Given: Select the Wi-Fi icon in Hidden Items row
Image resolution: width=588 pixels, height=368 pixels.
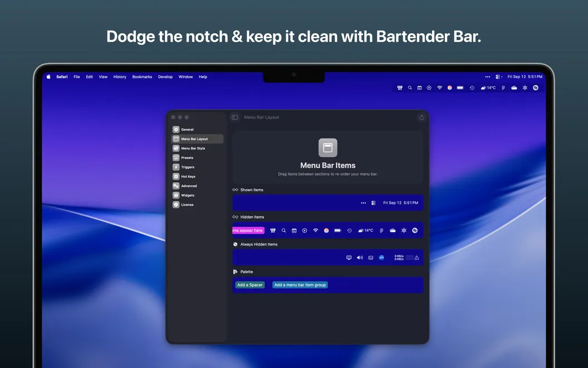Looking at the screenshot, I should tap(315, 231).
